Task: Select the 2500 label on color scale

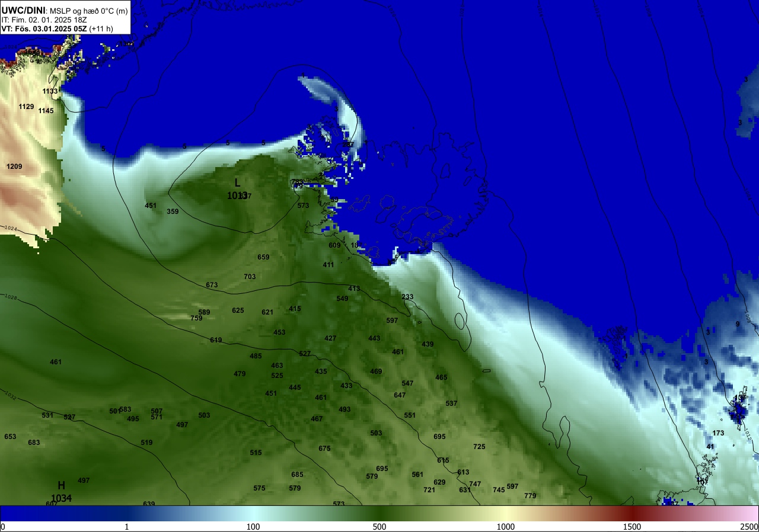Action: pos(749,527)
